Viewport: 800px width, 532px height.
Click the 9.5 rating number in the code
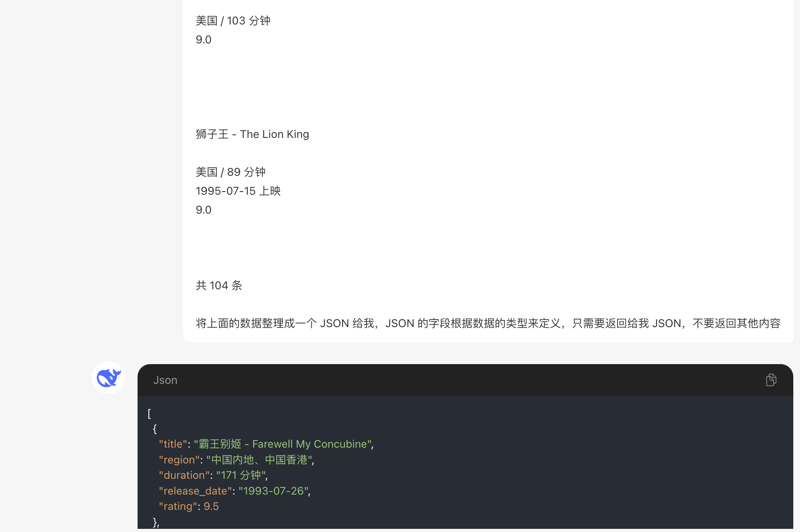(x=211, y=506)
